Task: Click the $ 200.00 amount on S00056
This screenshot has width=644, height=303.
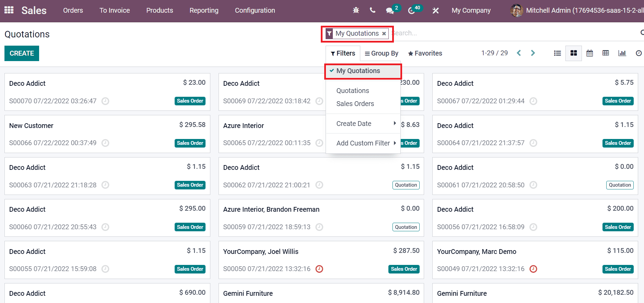Action: tap(620, 208)
